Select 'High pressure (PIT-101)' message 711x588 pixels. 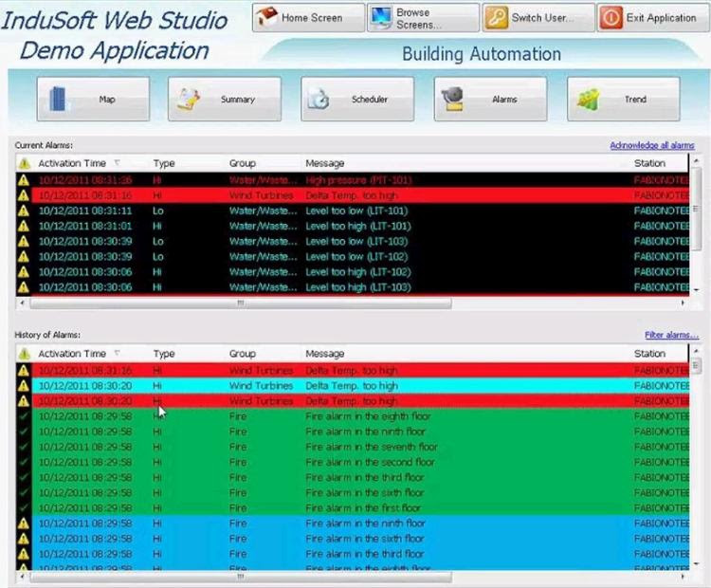click(358, 180)
